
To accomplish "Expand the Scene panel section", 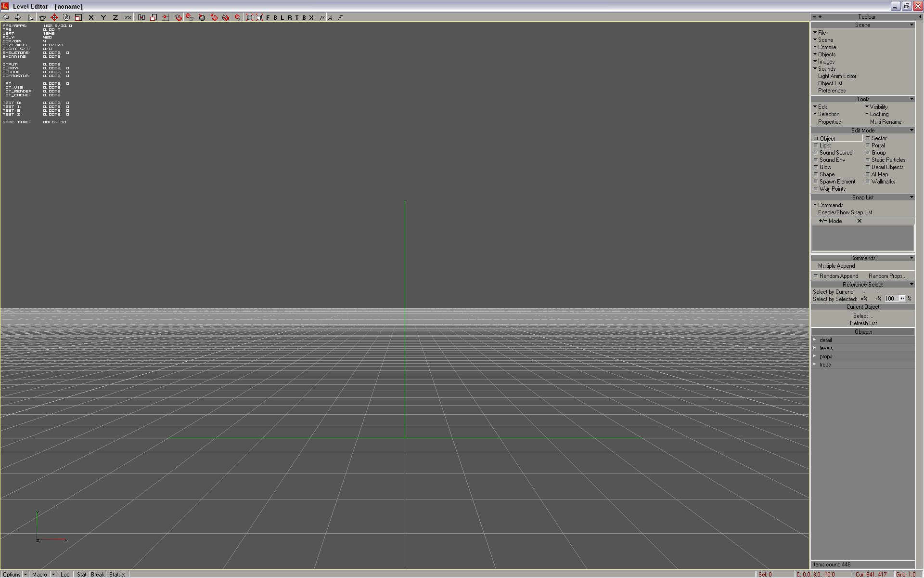I will [x=816, y=40].
